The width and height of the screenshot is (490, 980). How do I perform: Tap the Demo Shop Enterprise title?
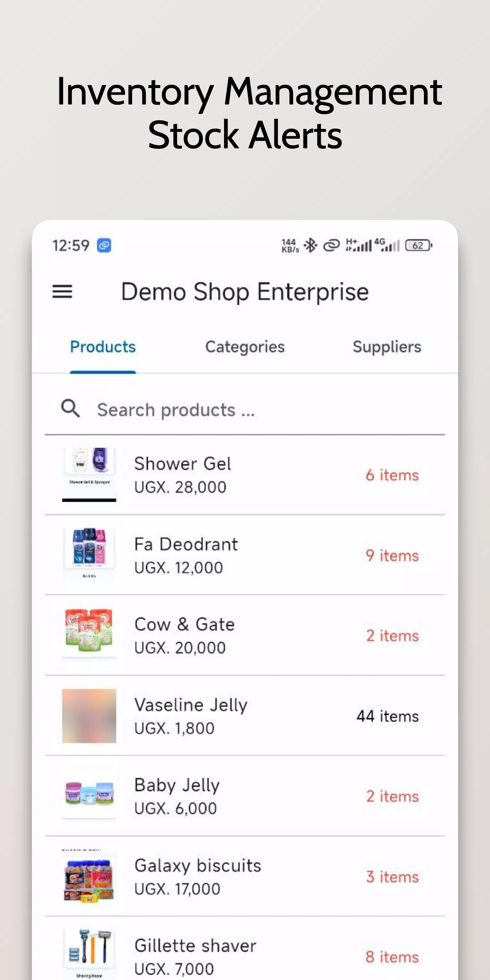245,292
